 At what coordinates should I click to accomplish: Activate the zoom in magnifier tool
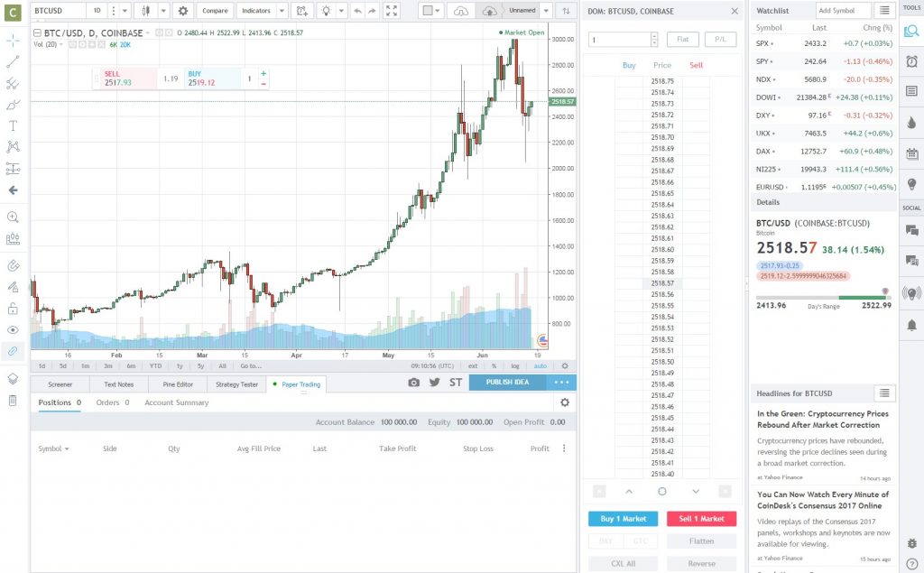tap(13, 217)
